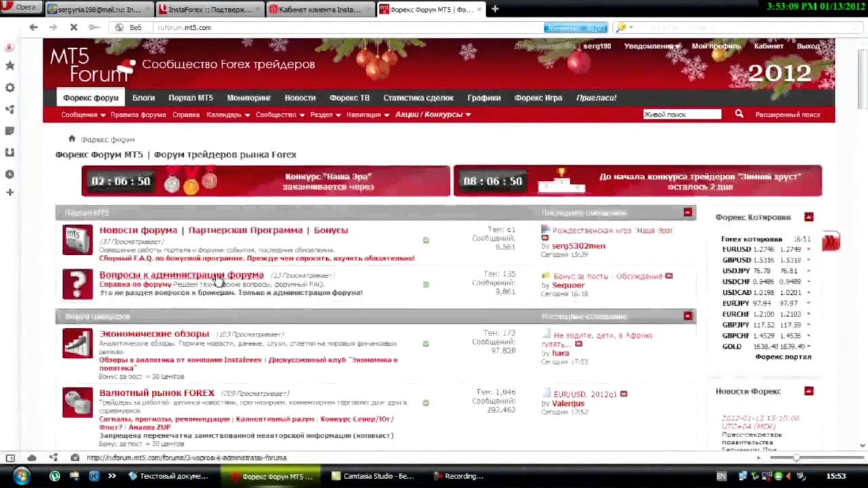This screenshot has height=488, width=868.
Task: Collapse the Портал MT5 forum category
Action: coord(688,213)
